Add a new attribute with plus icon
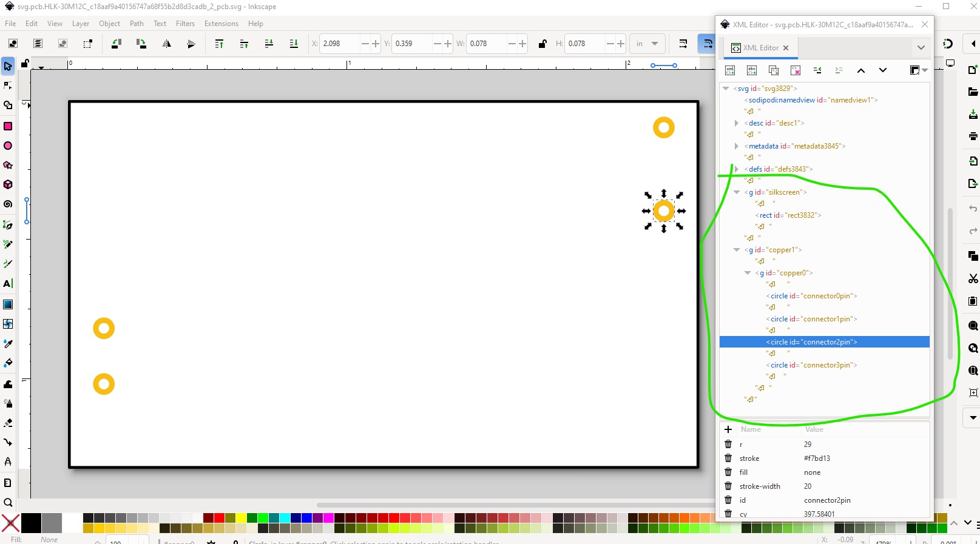Image resolution: width=980 pixels, height=544 pixels. [728, 429]
